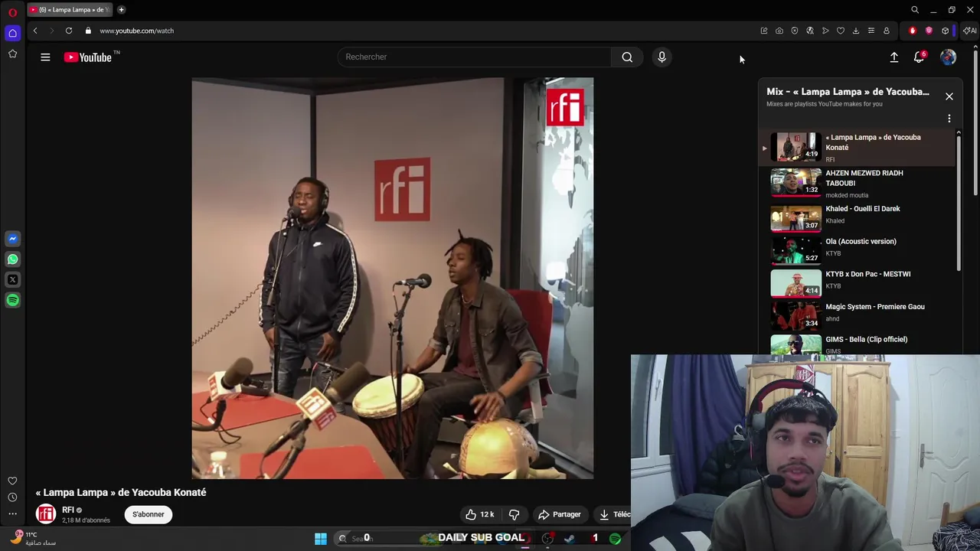Open the pink shield extension icon
Image resolution: width=980 pixels, height=551 pixels.
pos(929,31)
